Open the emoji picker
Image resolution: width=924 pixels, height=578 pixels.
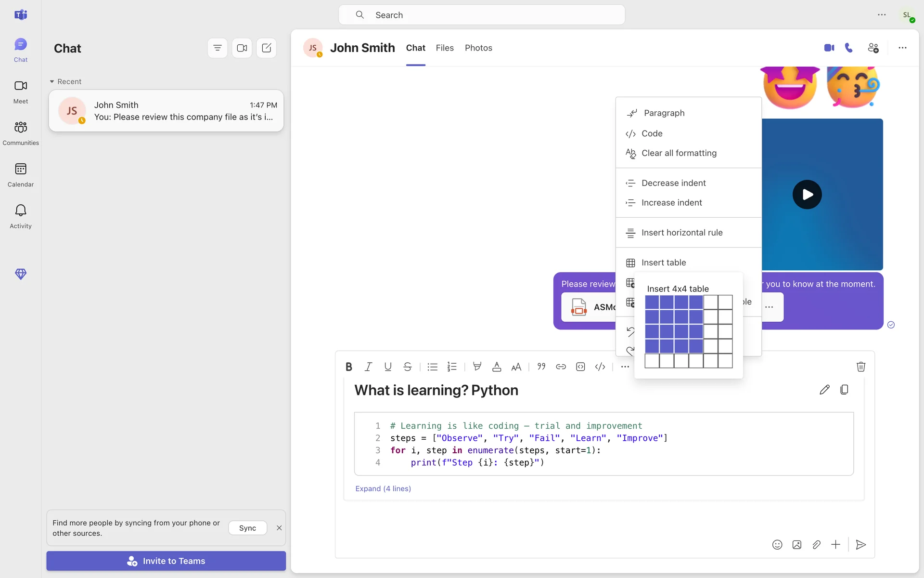(x=777, y=545)
